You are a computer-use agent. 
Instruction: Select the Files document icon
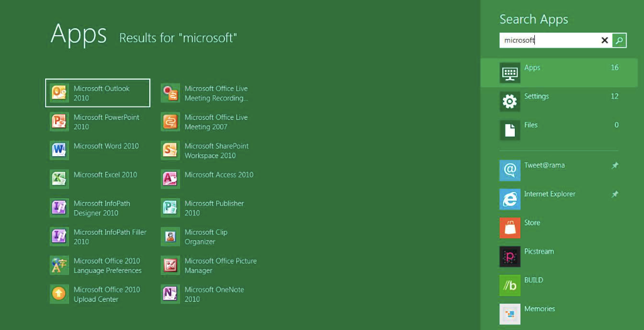point(510,130)
